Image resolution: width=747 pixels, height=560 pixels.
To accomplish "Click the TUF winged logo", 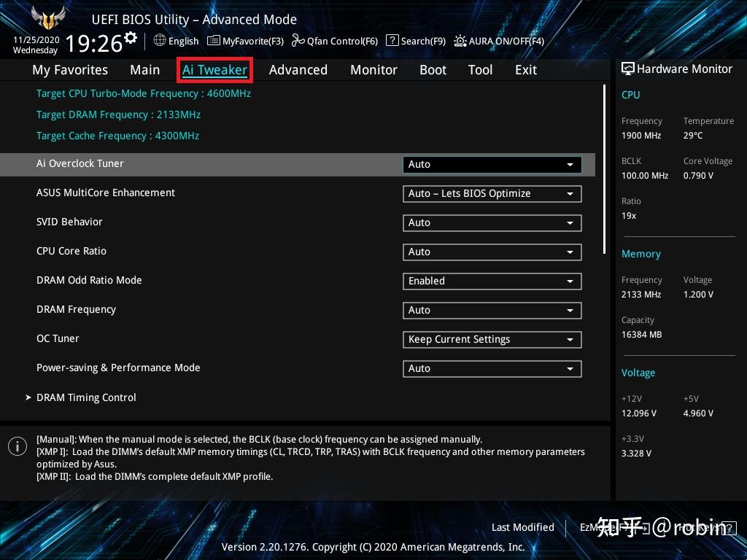I will coord(48,17).
